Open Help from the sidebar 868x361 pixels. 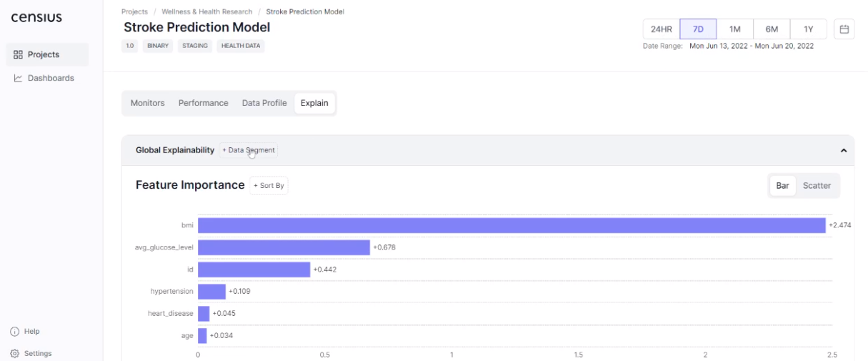point(25,332)
